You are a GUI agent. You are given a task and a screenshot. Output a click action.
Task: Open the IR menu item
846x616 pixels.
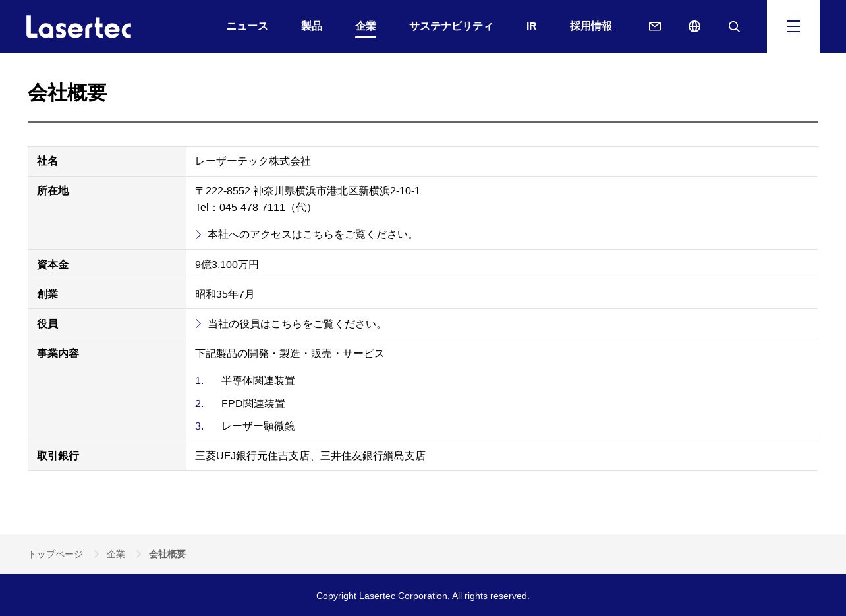coord(532,26)
